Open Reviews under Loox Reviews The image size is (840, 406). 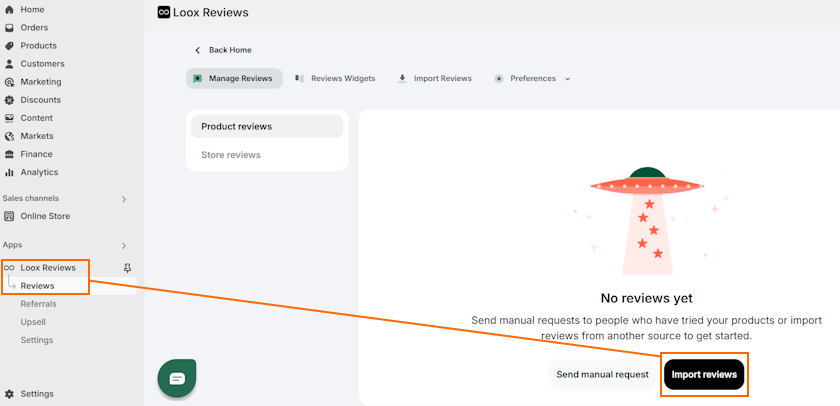38,286
